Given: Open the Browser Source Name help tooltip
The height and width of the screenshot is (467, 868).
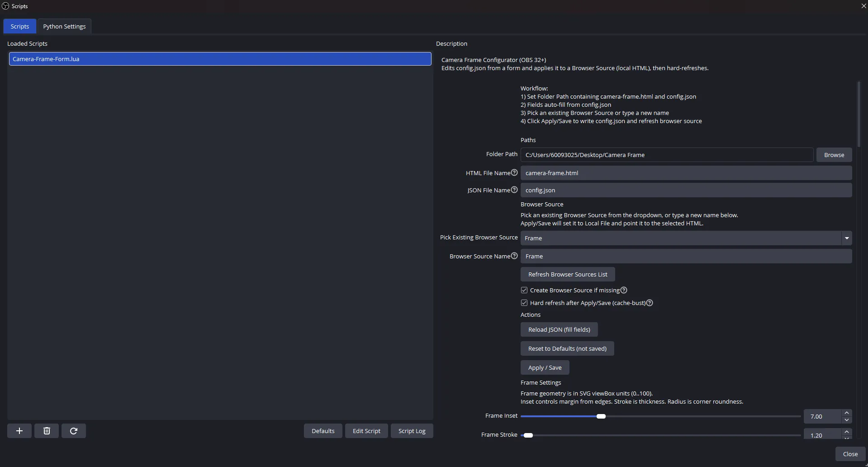Looking at the screenshot, I should click(x=514, y=255).
